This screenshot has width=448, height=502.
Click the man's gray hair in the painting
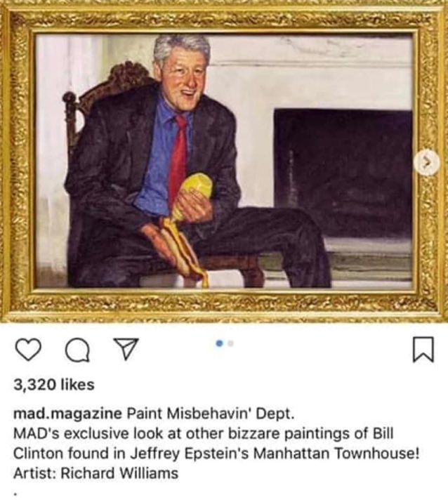coord(181,48)
